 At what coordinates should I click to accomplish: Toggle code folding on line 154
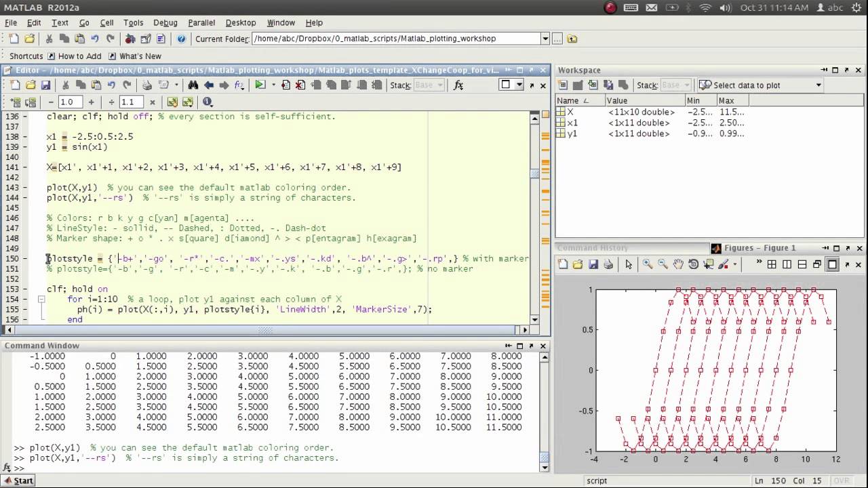41,299
